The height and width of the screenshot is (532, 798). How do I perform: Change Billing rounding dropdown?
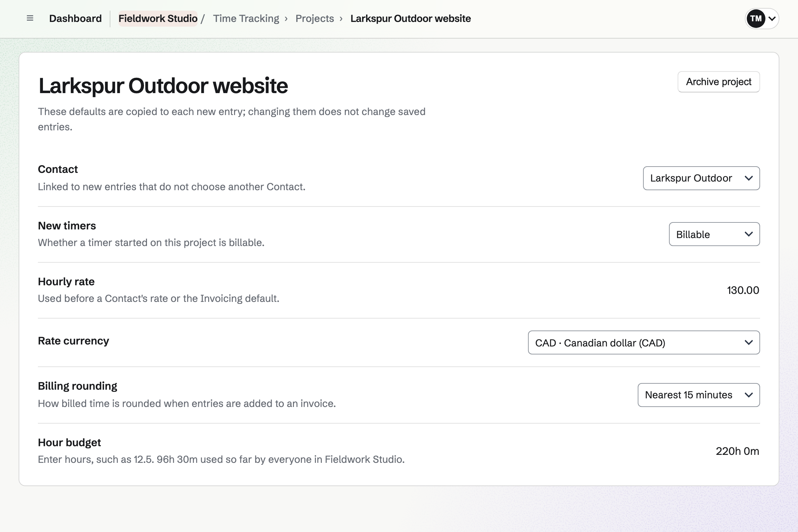699,395
